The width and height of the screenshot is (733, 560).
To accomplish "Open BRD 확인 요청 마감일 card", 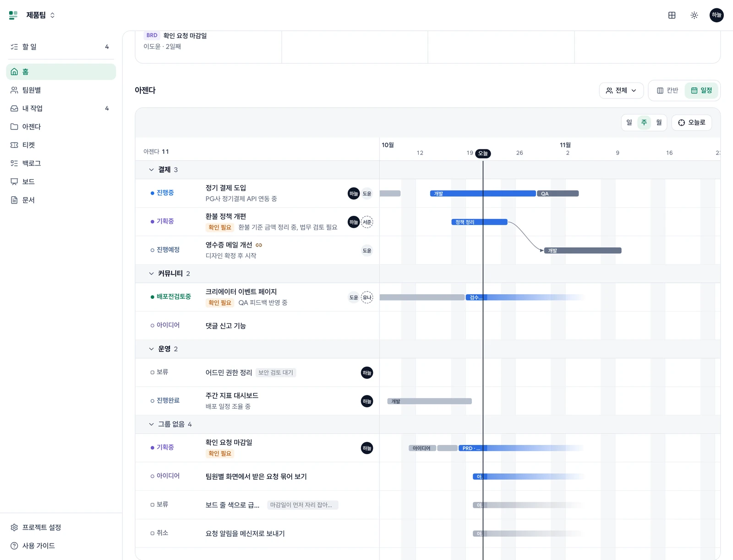I will click(208, 41).
